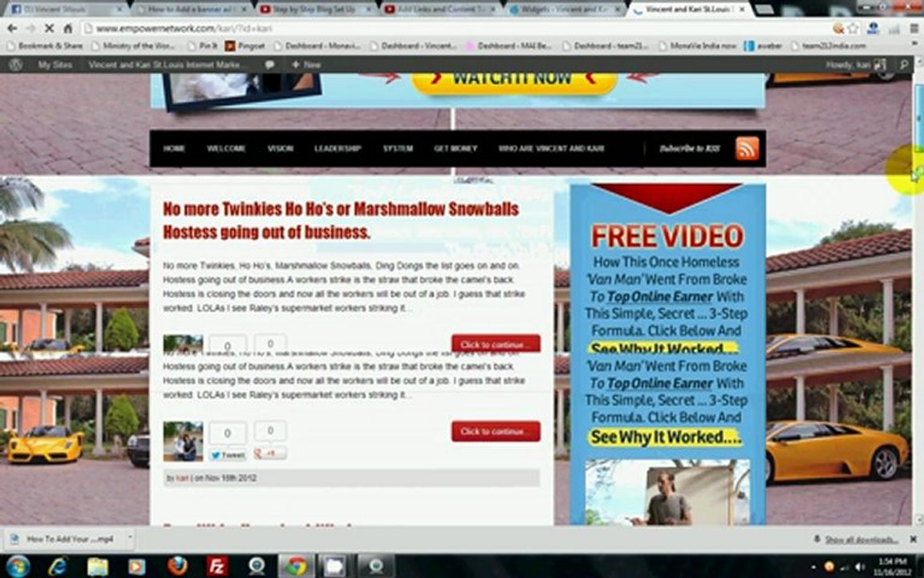
Task: Launch Internet Explorer from the taskbar
Action: (x=58, y=566)
